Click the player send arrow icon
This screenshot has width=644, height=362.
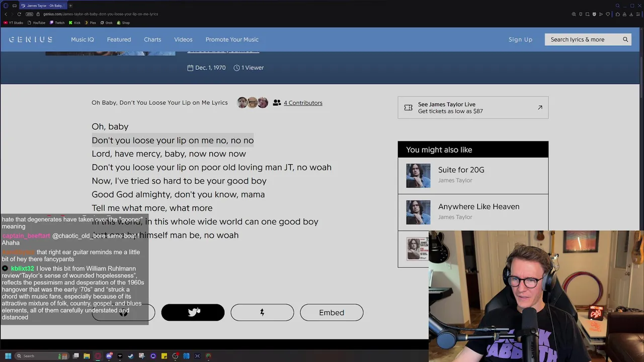click(x=601, y=14)
